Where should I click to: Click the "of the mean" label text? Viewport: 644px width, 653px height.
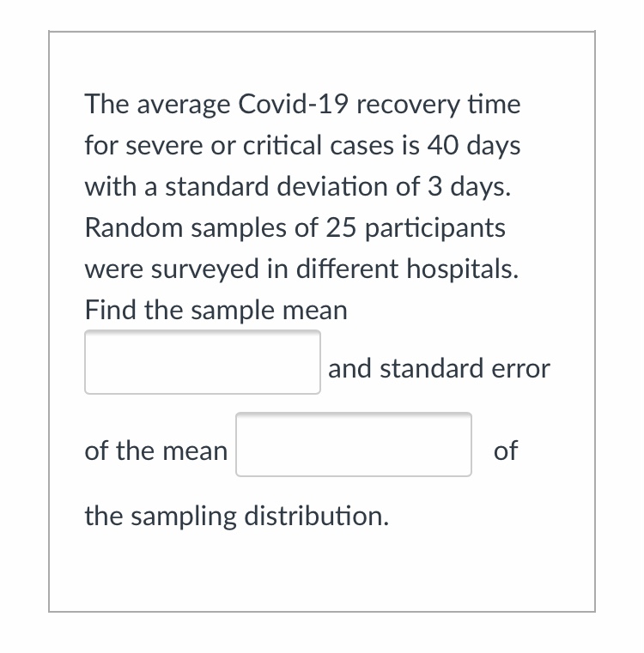(x=156, y=450)
